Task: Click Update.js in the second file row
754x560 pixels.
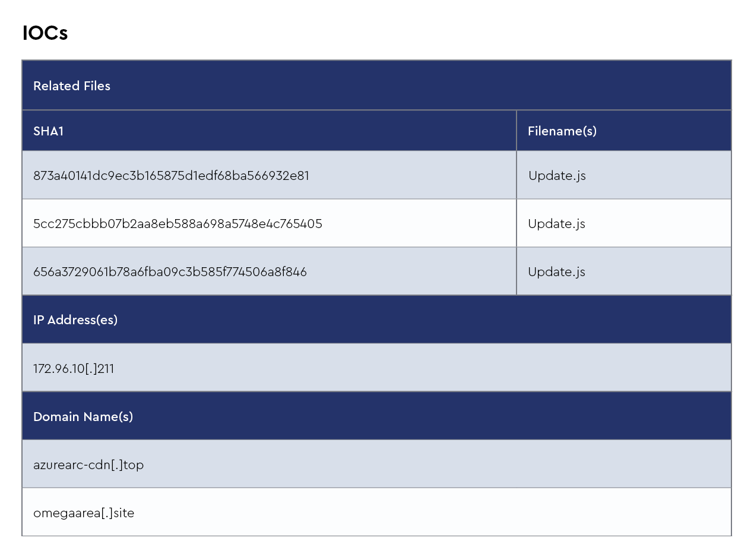Action: click(557, 224)
